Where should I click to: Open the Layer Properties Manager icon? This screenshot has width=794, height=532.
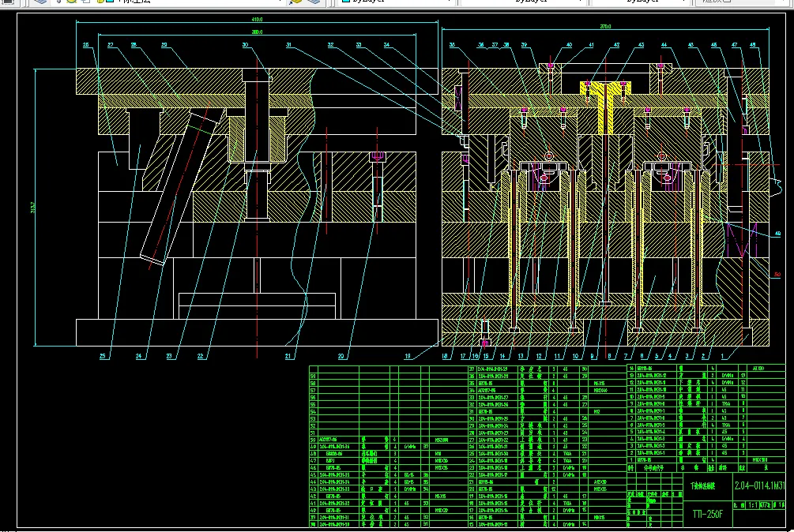(40, 2)
